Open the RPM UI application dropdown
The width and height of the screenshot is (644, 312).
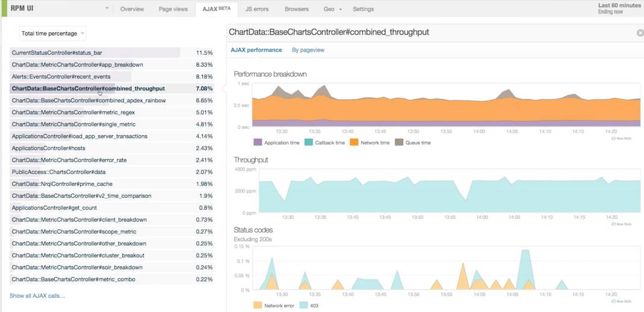(x=107, y=9)
